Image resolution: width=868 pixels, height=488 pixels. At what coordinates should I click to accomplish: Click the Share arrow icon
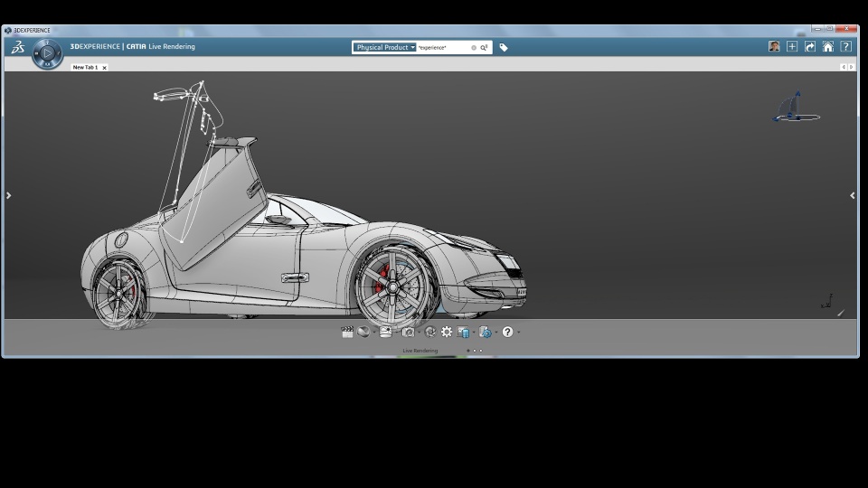click(x=810, y=46)
